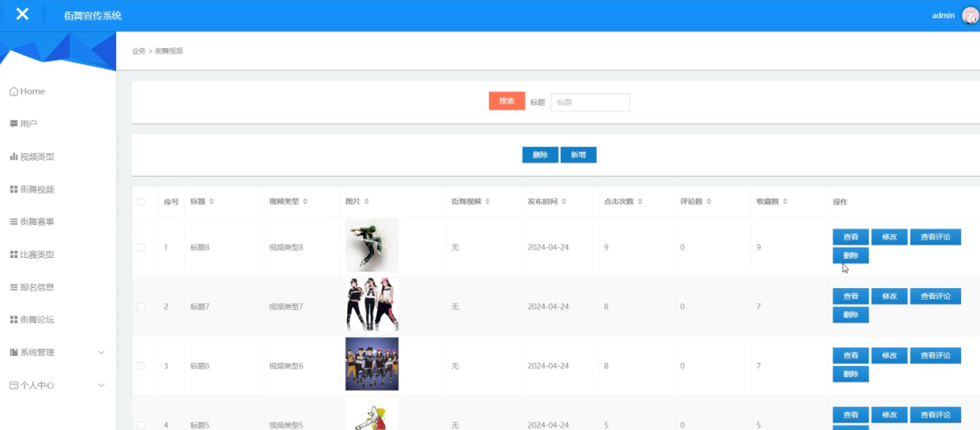Open the 标题6 thumbnail image
Viewport: 980px width, 430px height.
pyautogui.click(x=372, y=364)
